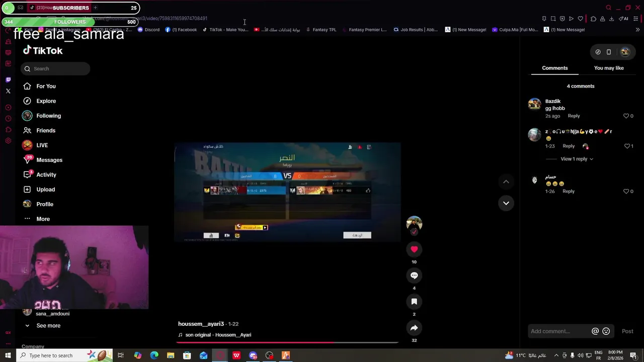Viewport: 644px width, 362px height.
Task: Switch to the Comments tab
Action: pyautogui.click(x=555, y=68)
